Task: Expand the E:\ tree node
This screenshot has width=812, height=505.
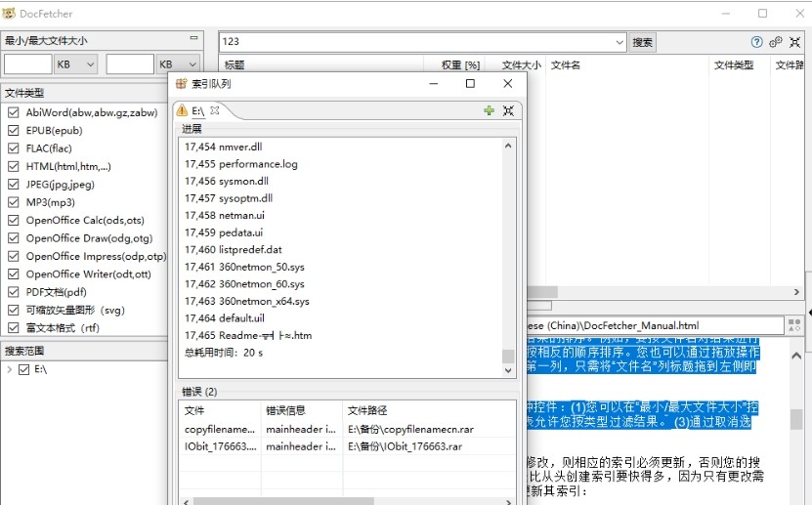Action: (10, 369)
